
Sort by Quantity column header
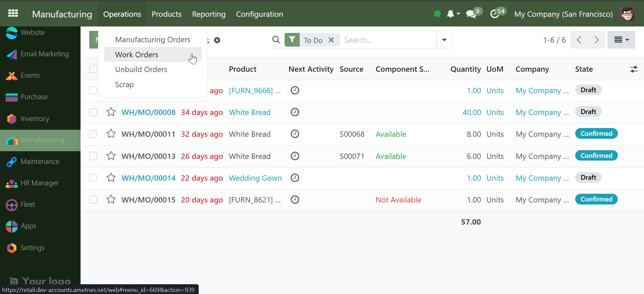tap(465, 69)
